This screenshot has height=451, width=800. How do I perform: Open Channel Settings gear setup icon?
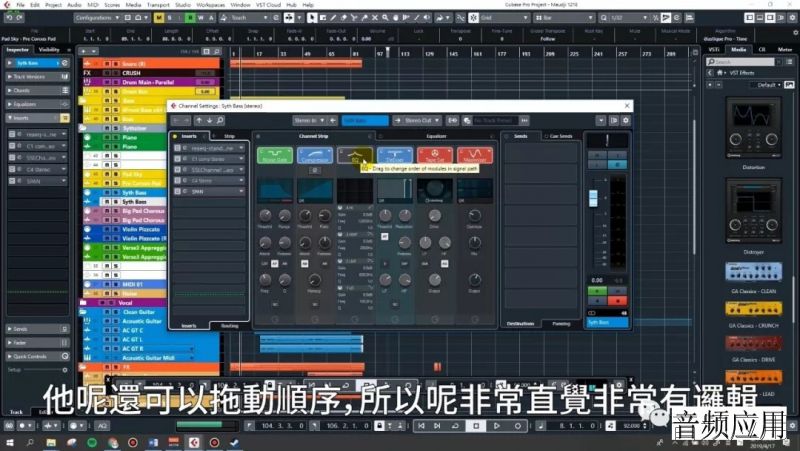tap(626, 120)
